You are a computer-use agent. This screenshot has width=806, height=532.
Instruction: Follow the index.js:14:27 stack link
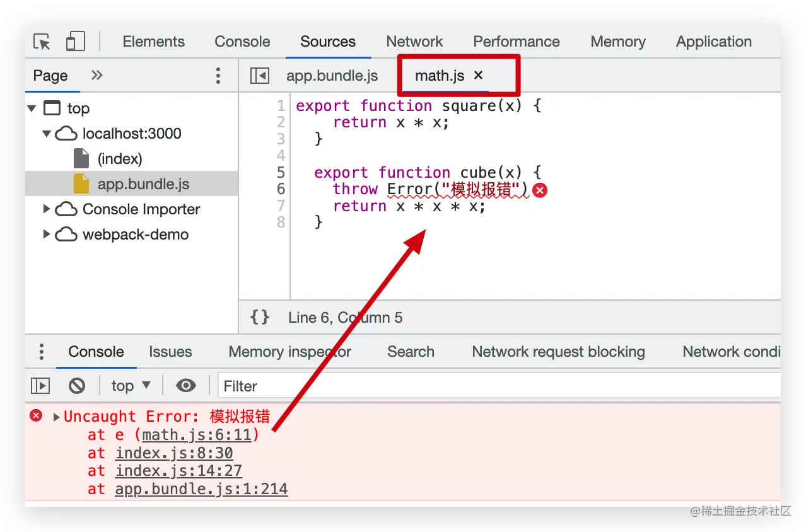click(x=178, y=471)
